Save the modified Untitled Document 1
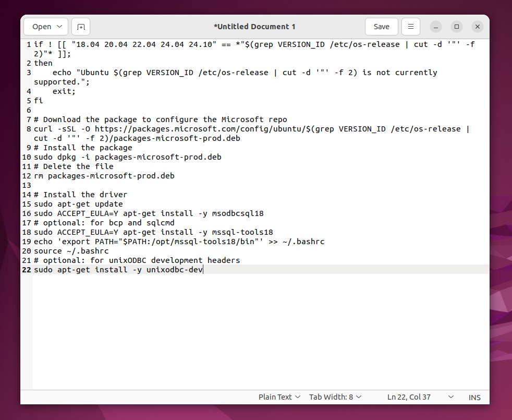Screen dimensions: 512x420 point(381,26)
